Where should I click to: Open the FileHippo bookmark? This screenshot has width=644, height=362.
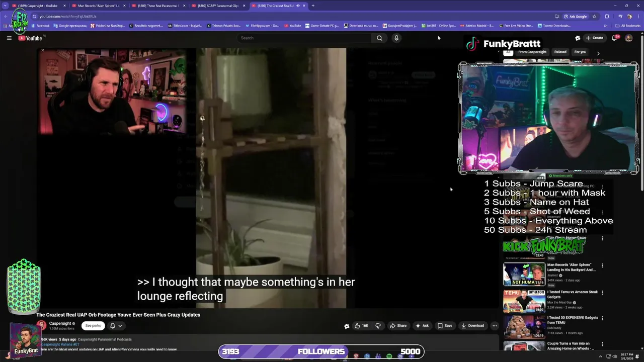[x=262, y=26]
